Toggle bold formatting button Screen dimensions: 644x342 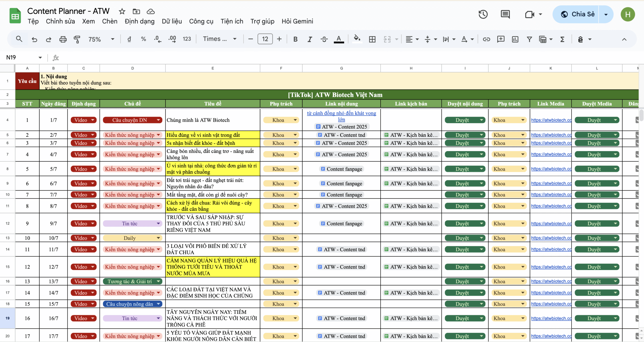coord(295,39)
